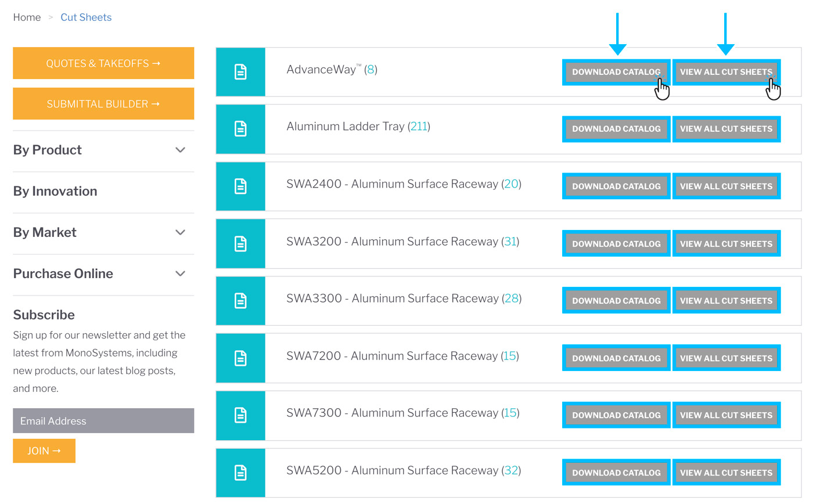Select the AdvanceWay row title
Screen dimensions: 813x504
point(324,70)
